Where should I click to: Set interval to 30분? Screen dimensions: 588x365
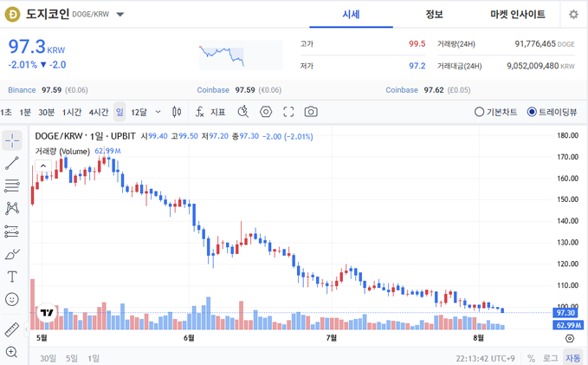(x=46, y=112)
